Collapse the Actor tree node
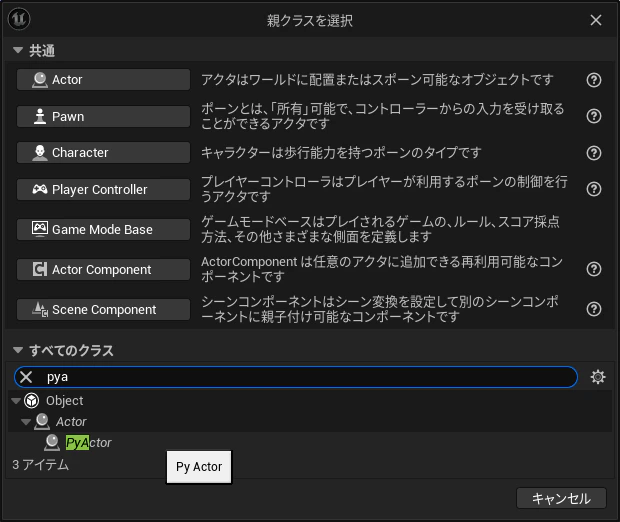Screen dimensions: 620x522 [26, 422]
